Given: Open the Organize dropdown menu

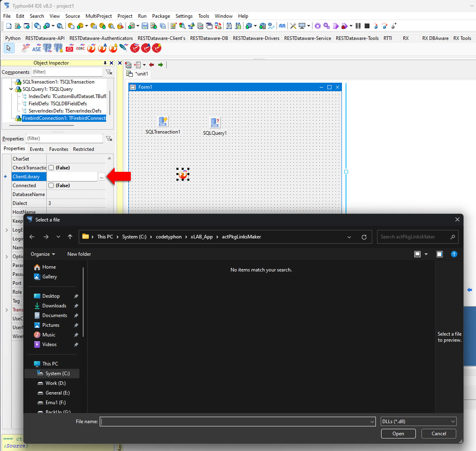Looking at the screenshot, I should (43, 254).
